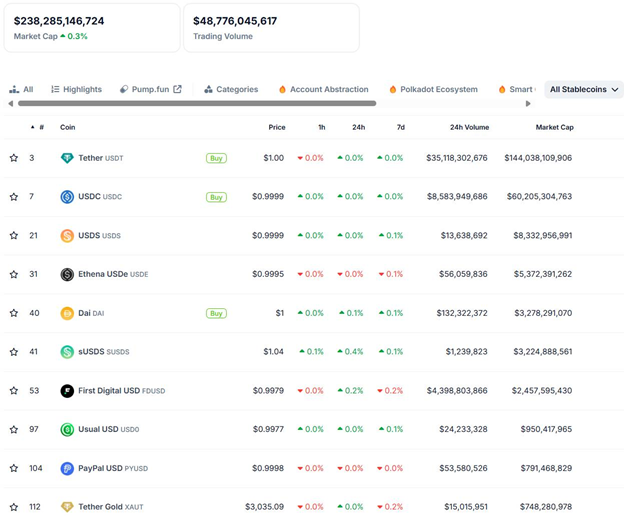
Task: Open the First Digital USD coin page
Action: click(121, 391)
